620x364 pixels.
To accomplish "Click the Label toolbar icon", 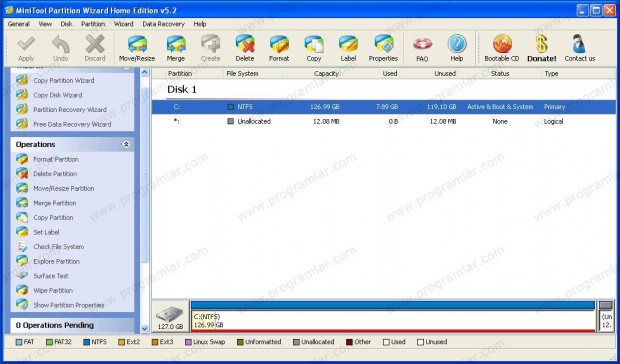I will [x=348, y=43].
